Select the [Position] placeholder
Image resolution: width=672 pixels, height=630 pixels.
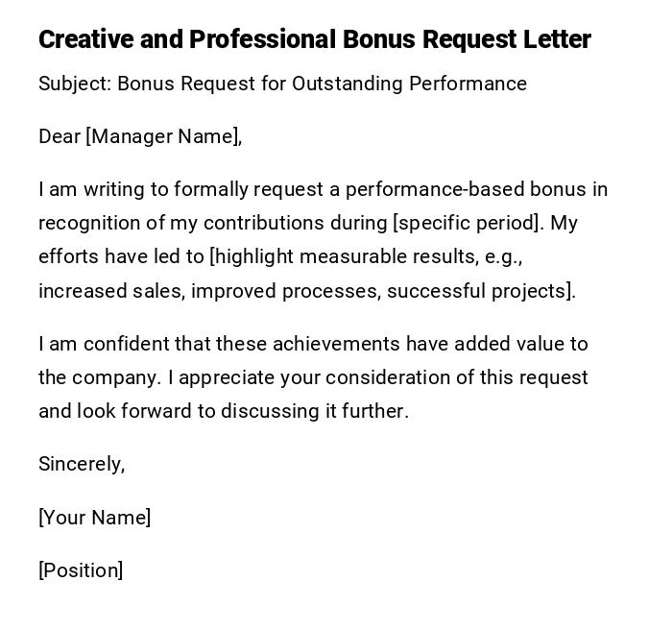pos(81,570)
